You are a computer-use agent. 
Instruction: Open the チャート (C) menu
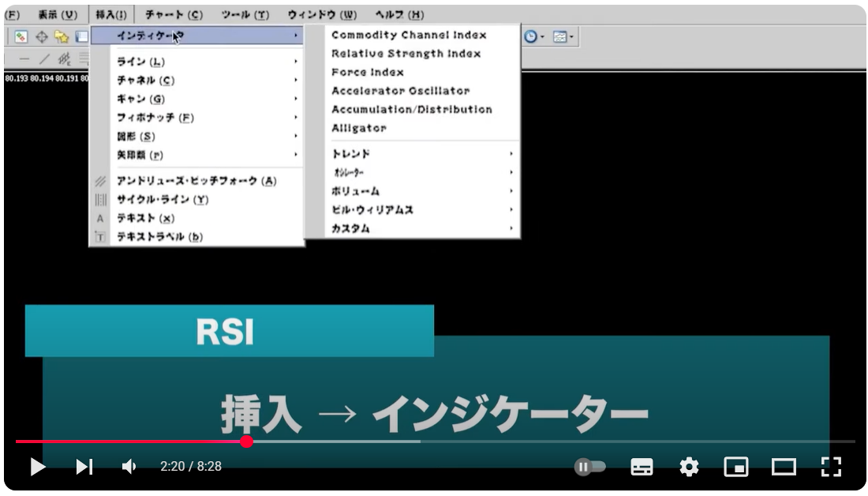[174, 14]
